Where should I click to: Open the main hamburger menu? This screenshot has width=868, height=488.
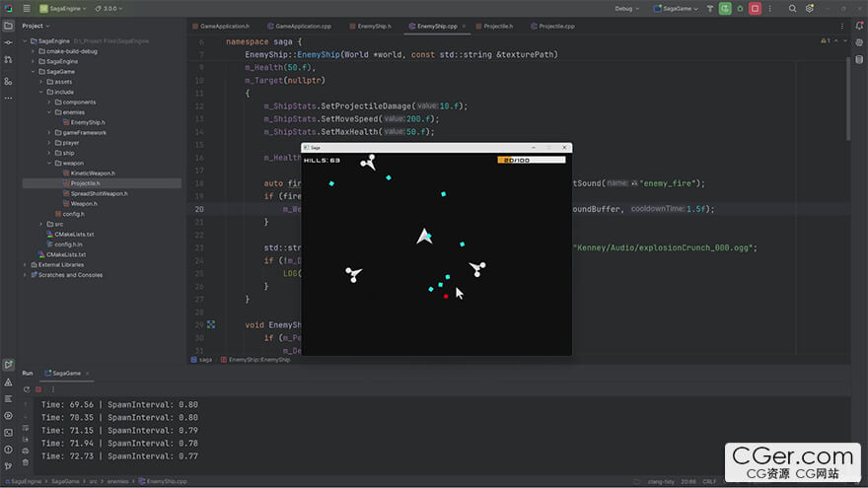[26, 8]
